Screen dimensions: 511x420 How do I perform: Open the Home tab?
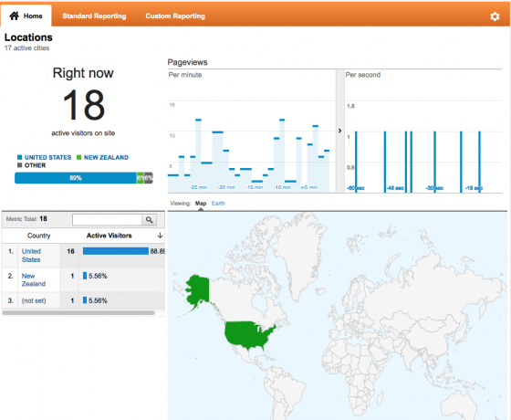pos(26,16)
